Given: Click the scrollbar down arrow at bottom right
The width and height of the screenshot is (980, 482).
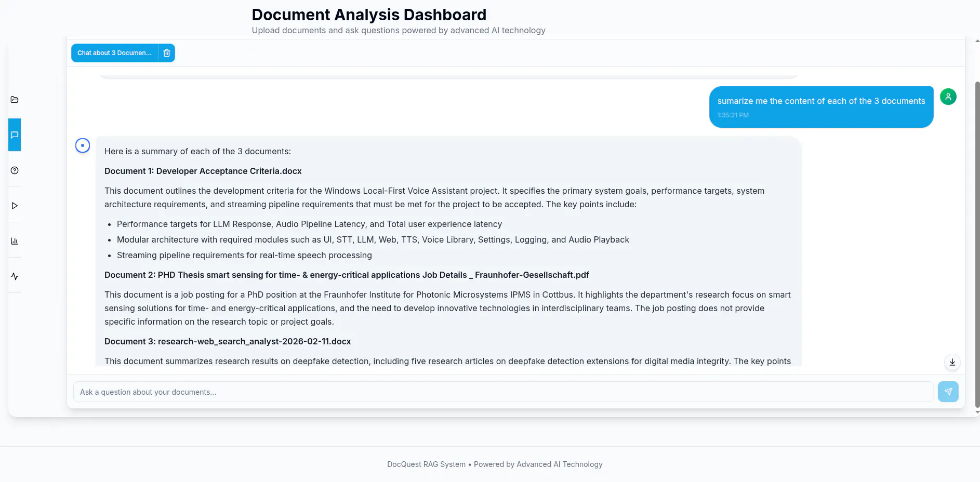Looking at the screenshot, I should 977,412.
